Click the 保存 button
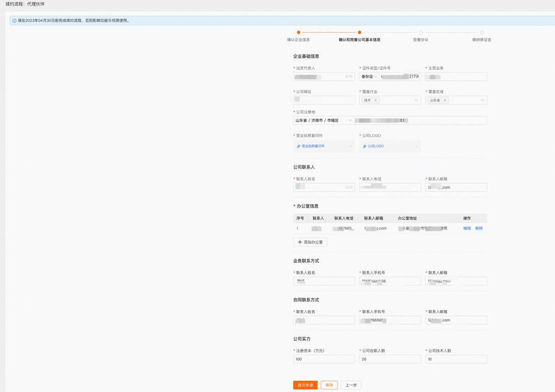This screenshot has height=392, width=555. point(329,385)
